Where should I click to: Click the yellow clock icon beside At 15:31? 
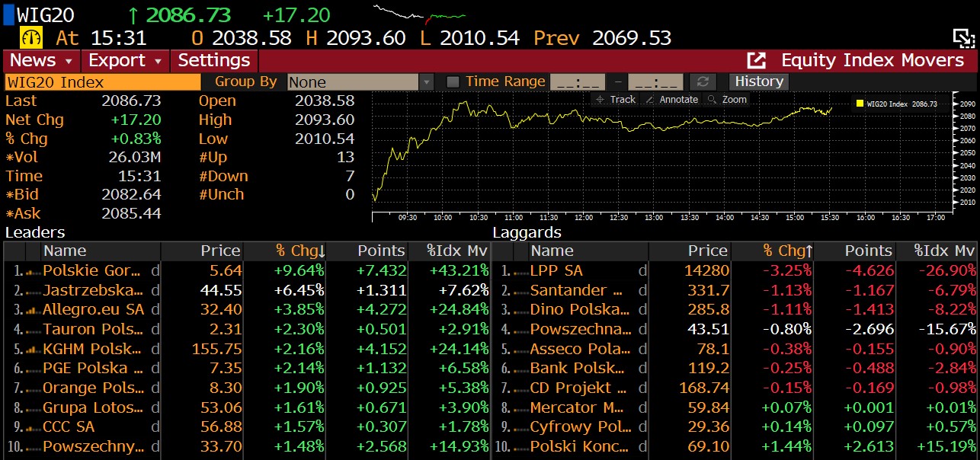31,37
